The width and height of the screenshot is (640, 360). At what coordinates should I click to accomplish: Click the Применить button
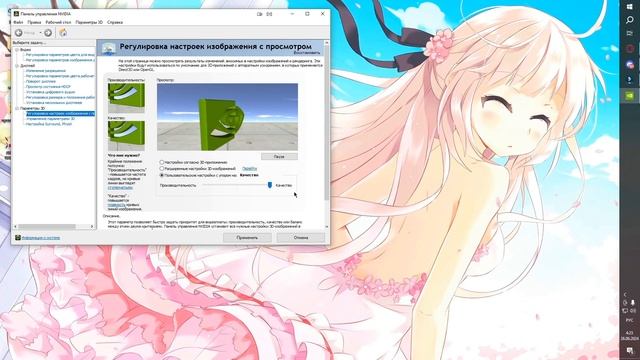pos(247,238)
